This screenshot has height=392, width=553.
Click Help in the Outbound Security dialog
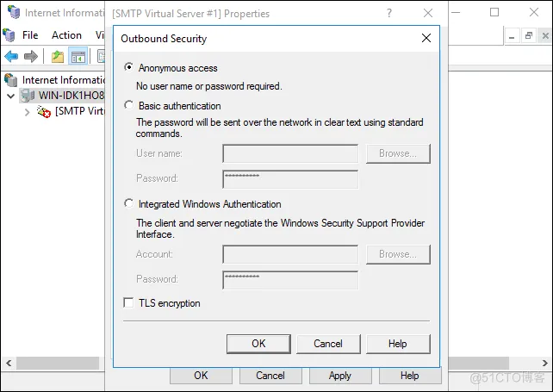397,343
